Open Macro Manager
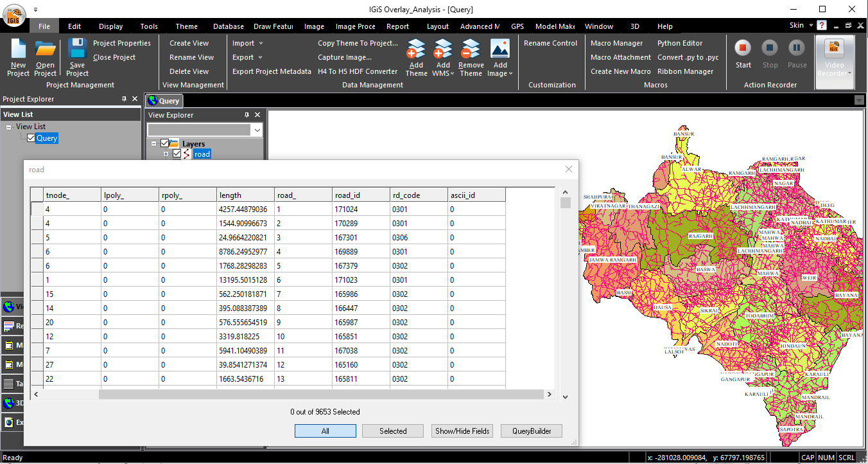868x464 pixels. (x=616, y=43)
